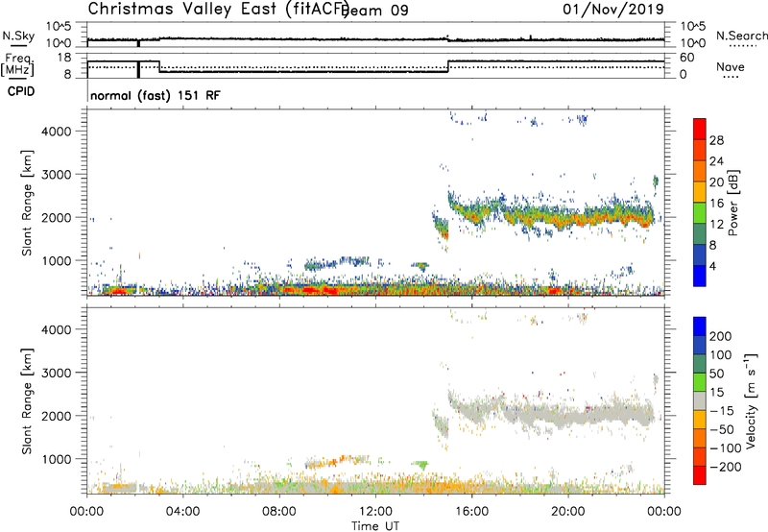
Task: Click the green velocity patch near 14:00
Action: coord(420,465)
